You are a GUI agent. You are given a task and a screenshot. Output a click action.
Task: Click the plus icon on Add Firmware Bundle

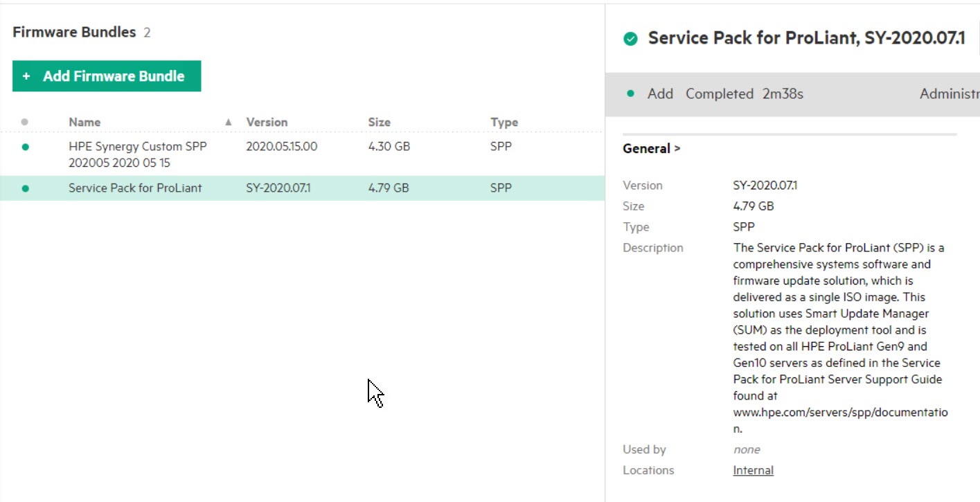coord(26,77)
